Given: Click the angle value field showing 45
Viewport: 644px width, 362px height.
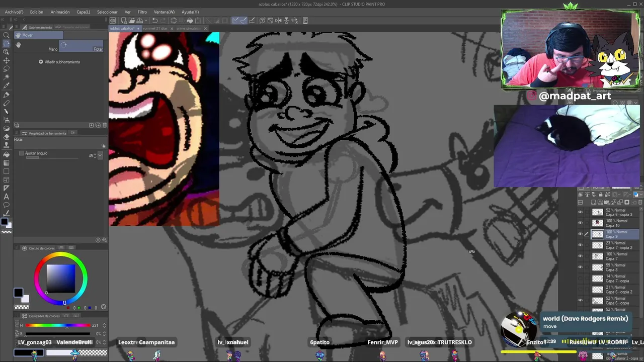Looking at the screenshot, I should tap(91, 156).
